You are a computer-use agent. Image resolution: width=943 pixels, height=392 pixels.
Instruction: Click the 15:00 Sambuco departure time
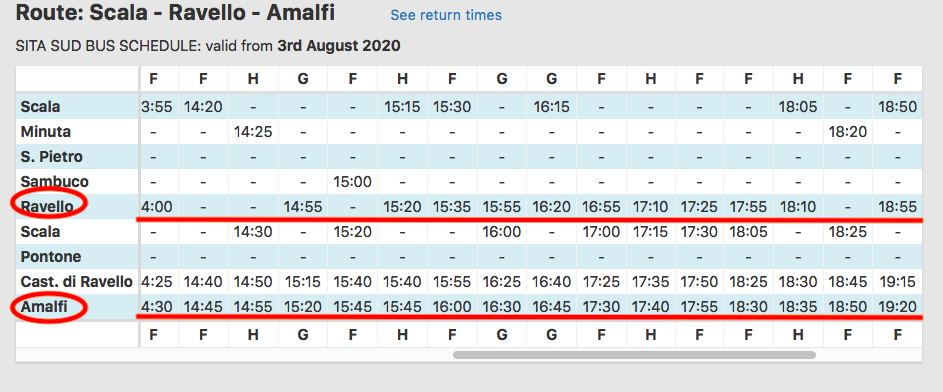coord(352,182)
